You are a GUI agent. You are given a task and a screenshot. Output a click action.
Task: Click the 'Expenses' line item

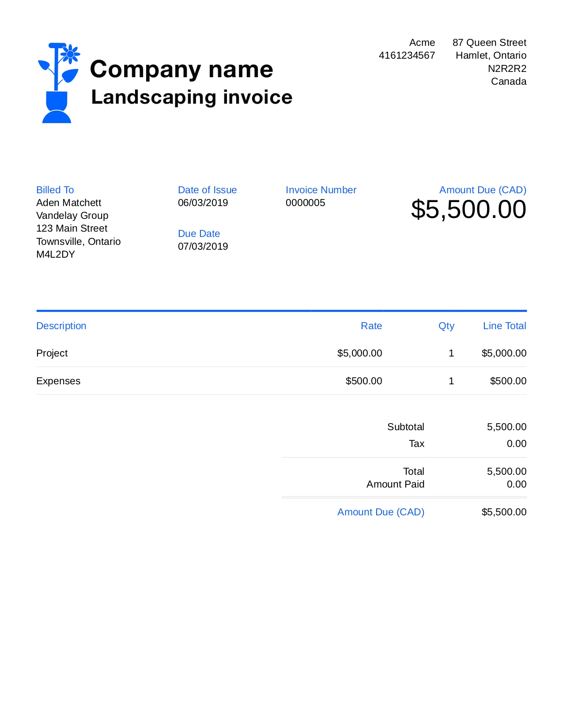click(x=58, y=381)
